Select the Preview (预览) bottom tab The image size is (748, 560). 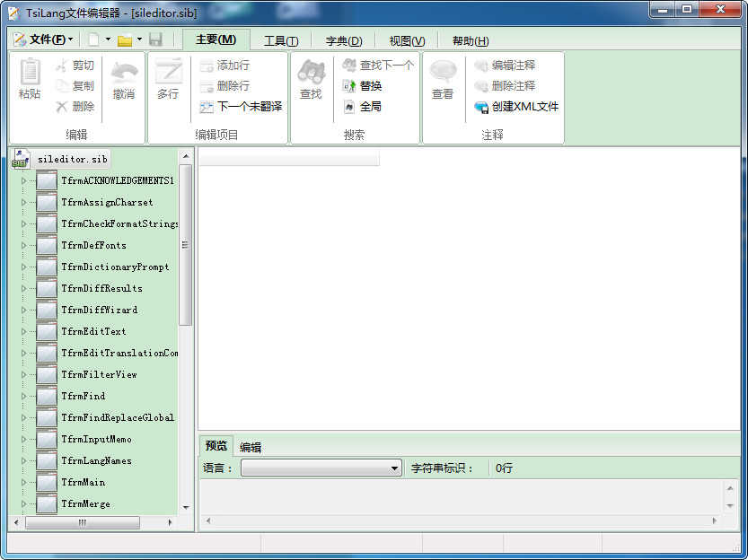tap(216, 446)
